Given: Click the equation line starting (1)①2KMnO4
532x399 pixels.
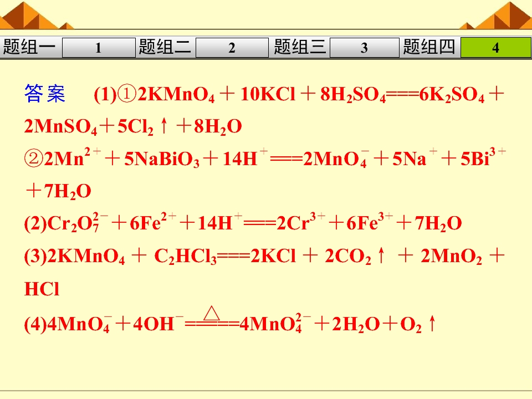Looking at the screenshot, I should (299, 94).
